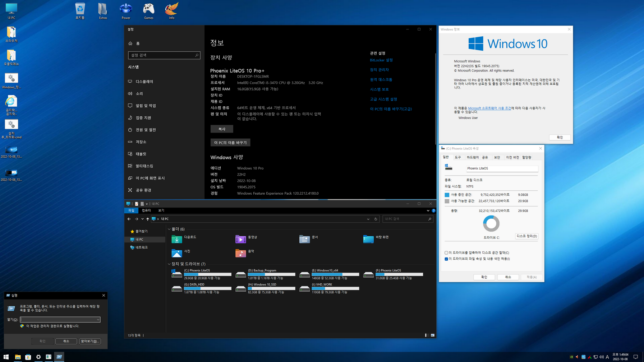Click the Windows Start button on taskbar
This screenshot has width=644, height=362.
click(6, 357)
